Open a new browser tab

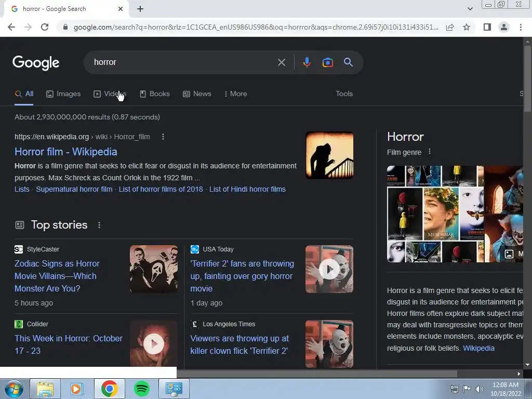coord(140,9)
